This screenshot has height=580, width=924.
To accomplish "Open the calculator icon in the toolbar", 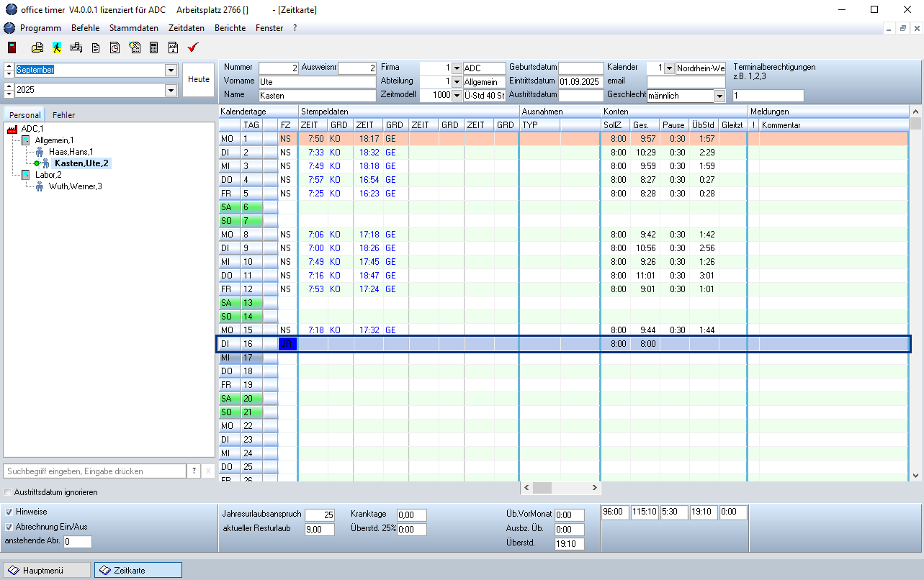I will [153, 48].
